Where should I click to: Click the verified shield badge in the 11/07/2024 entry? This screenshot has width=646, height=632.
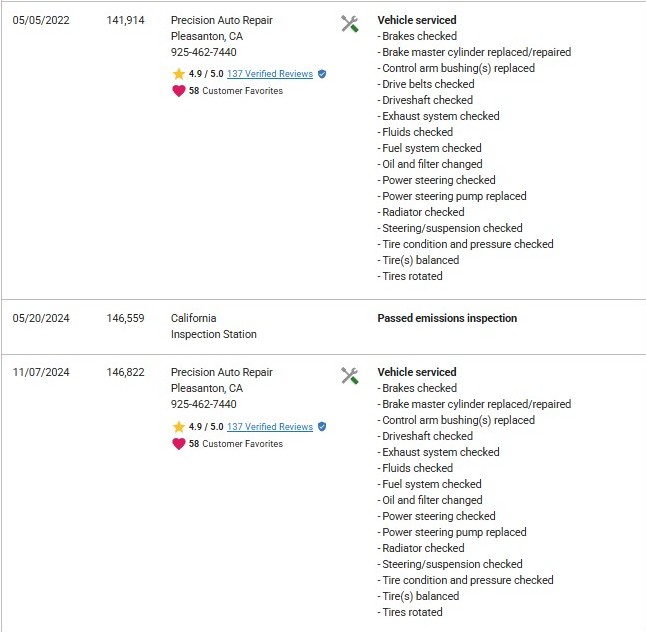(x=322, y=426)
